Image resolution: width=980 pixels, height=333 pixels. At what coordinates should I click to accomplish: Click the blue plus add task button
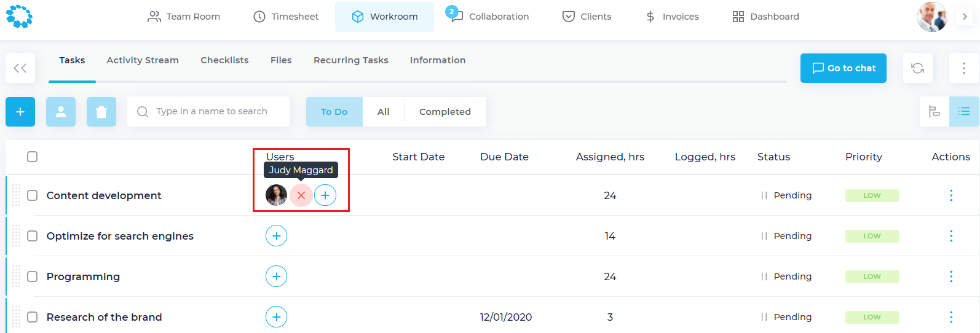click(x=20, y=112)
